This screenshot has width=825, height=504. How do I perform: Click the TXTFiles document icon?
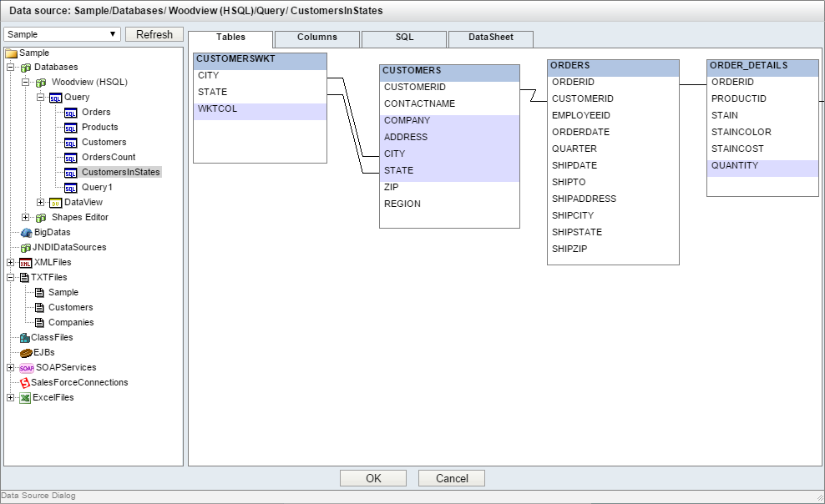[x=24, y=278]
